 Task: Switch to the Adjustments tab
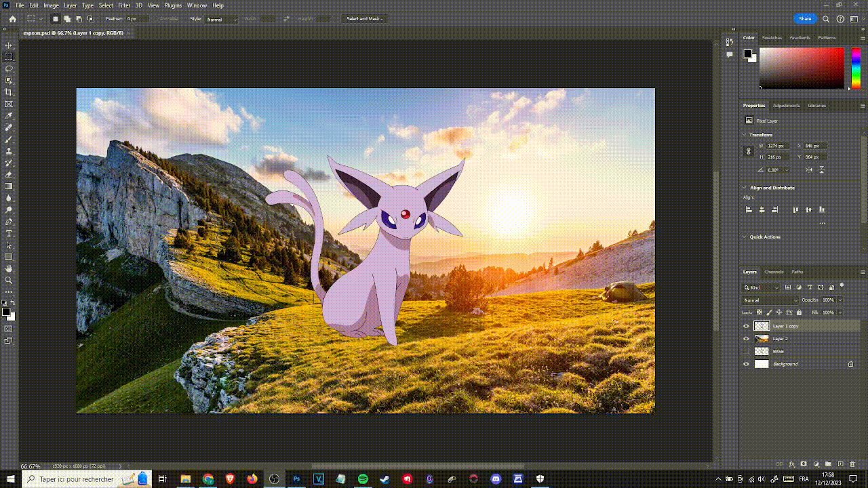pos(787,106)
